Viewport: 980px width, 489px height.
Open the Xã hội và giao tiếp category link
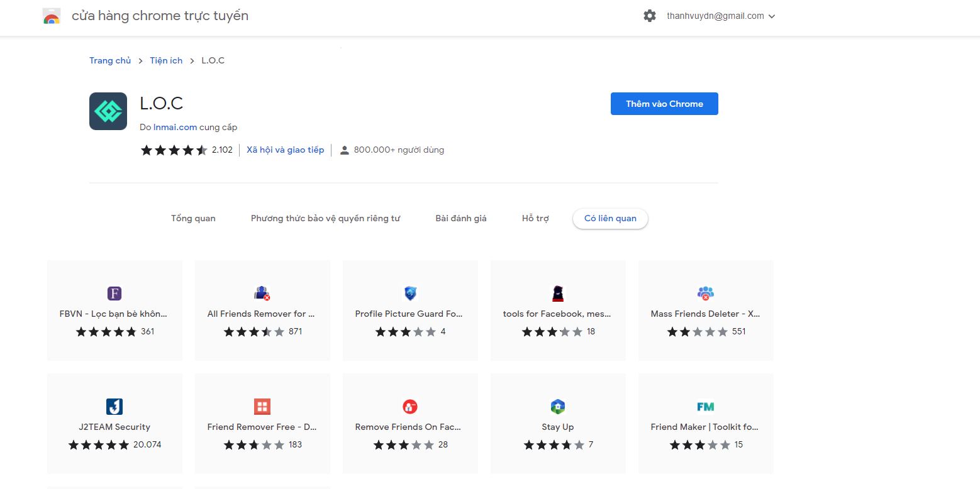click(x=286, y=150)
